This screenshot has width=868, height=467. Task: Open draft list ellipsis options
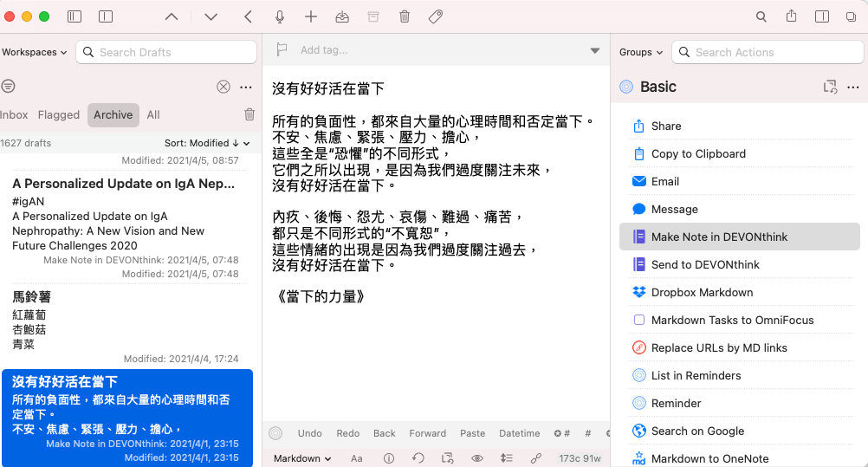point(246,87)
